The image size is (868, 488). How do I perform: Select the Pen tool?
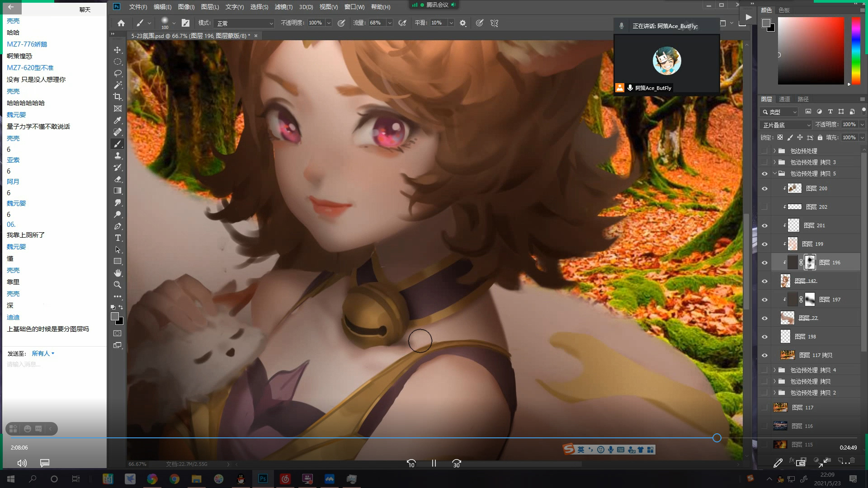tap(118, 226)
